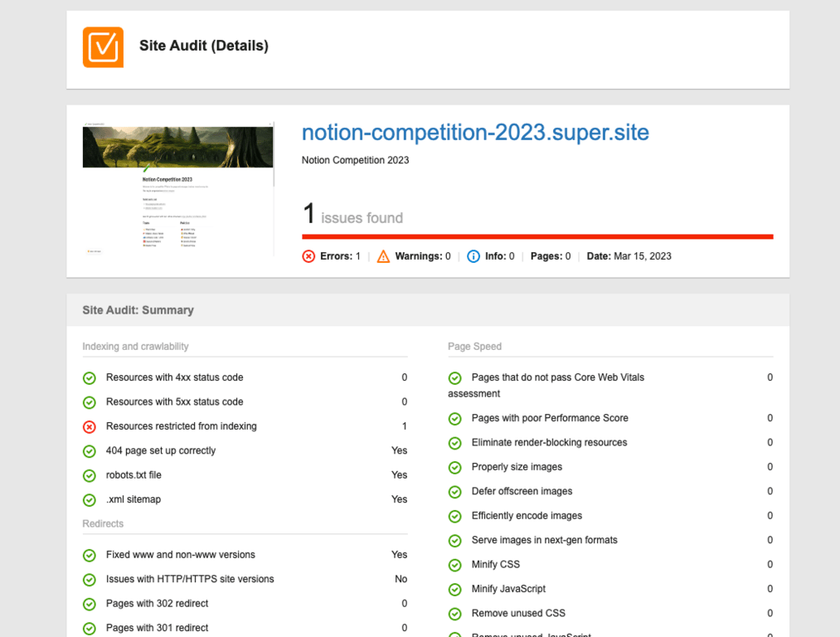Click the green check for poor Performance Score
Screen dimensions: 840x637
tap(454, 419)
